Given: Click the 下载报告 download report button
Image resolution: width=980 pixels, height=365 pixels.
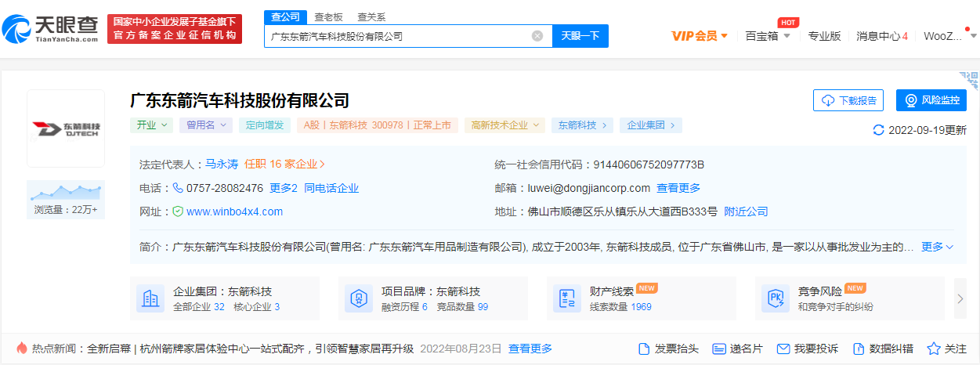Looking at the screenshot, I should [848, 100].
